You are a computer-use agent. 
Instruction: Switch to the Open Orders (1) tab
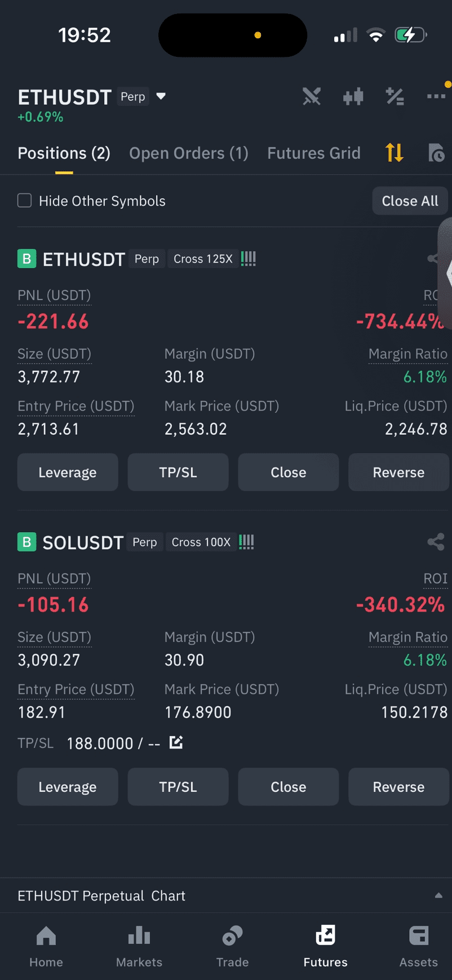click(x=189, y=153)
